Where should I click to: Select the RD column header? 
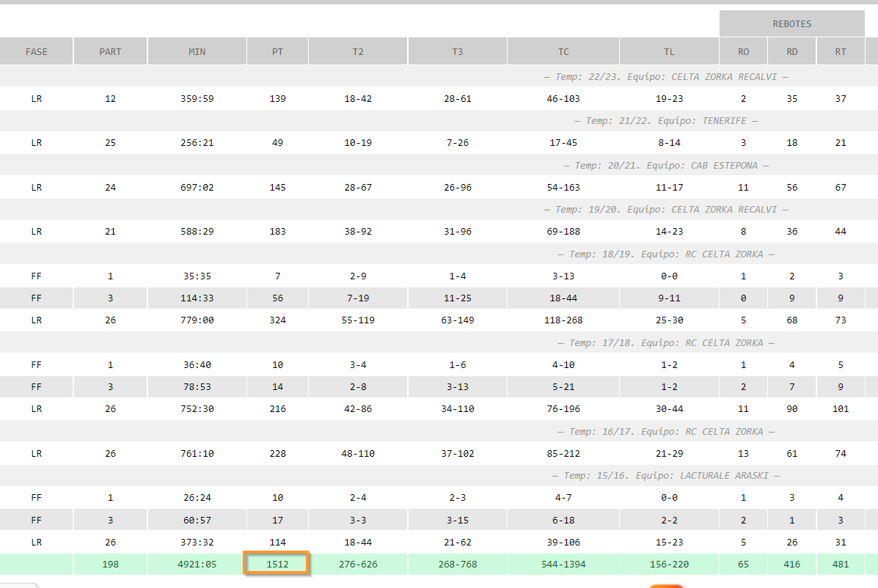[791, 51]
